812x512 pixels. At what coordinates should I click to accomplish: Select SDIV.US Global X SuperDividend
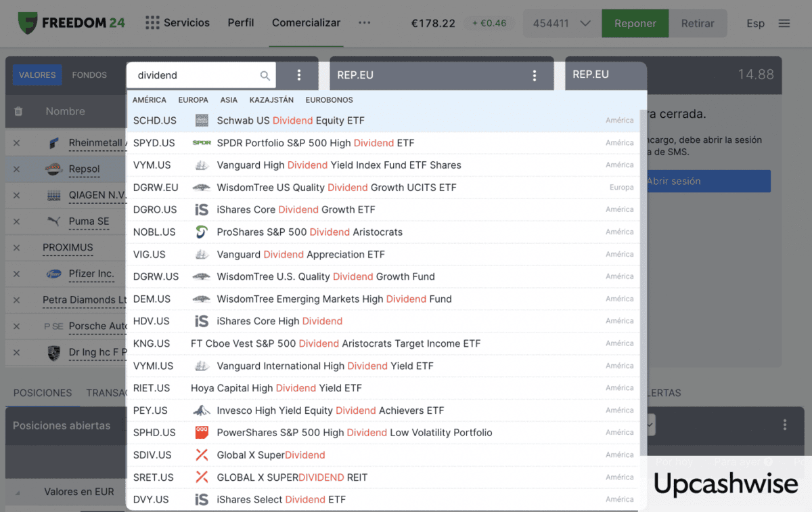383,454
